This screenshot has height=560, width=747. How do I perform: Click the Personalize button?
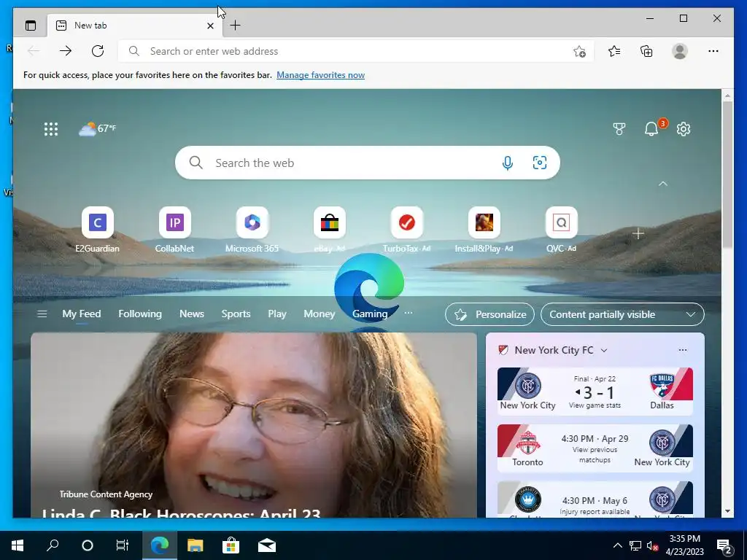tap(489, 314)
